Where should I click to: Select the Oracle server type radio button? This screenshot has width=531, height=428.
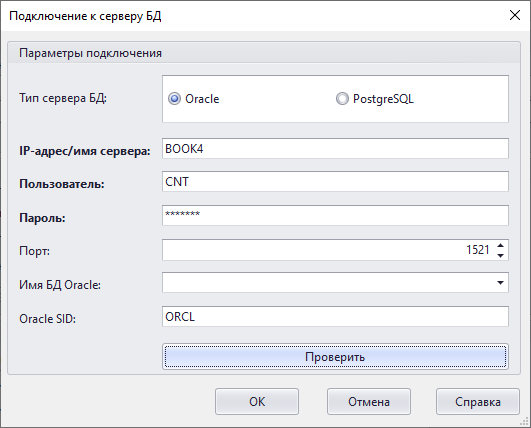point(174,99)
